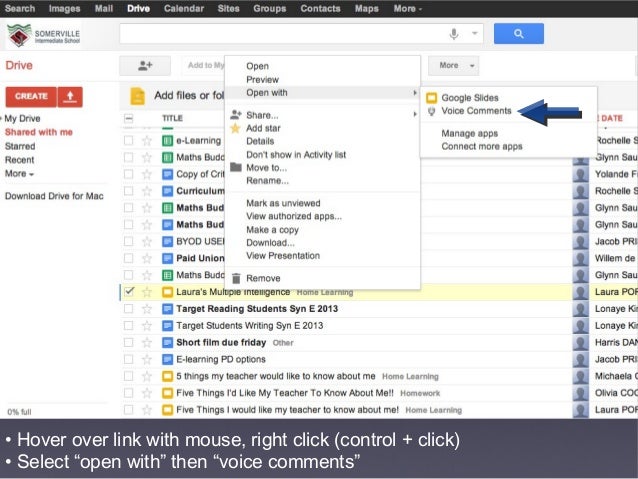Open the search options dropdown arrow
Screen dimensions: 638x479
click(474, 33)
